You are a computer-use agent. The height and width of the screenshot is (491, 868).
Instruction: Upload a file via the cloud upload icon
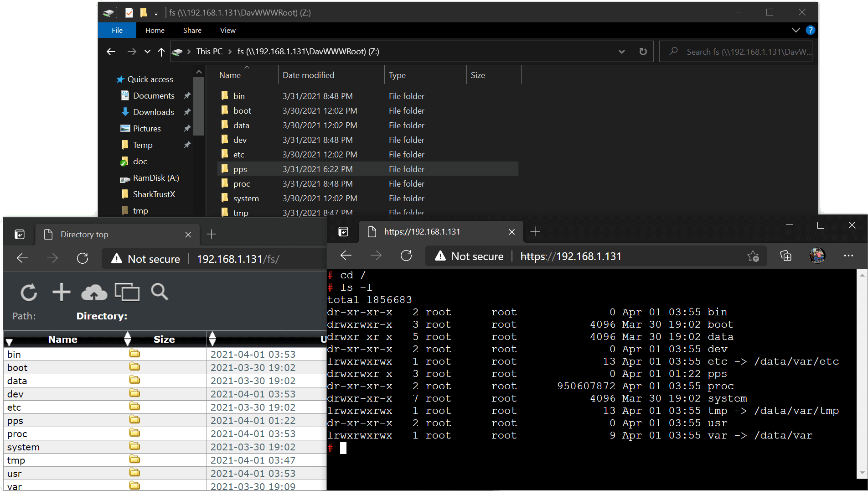(x=94, y=293)
